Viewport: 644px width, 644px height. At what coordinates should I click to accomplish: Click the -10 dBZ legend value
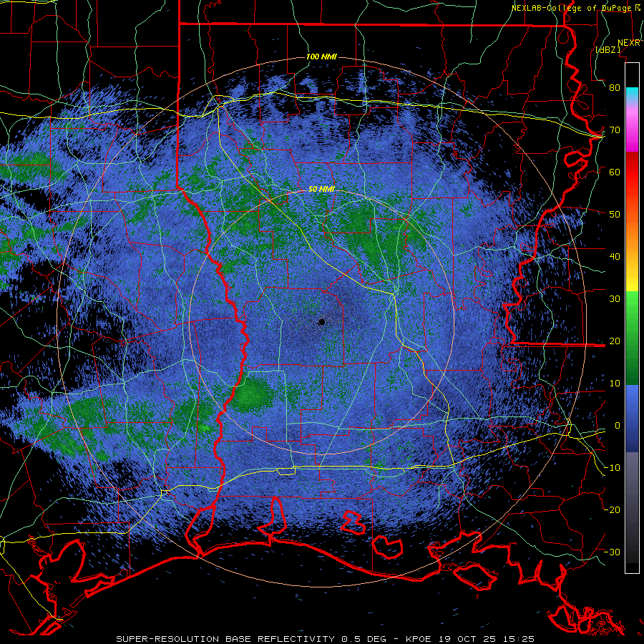pyautogui.click(x=612, y=468)
